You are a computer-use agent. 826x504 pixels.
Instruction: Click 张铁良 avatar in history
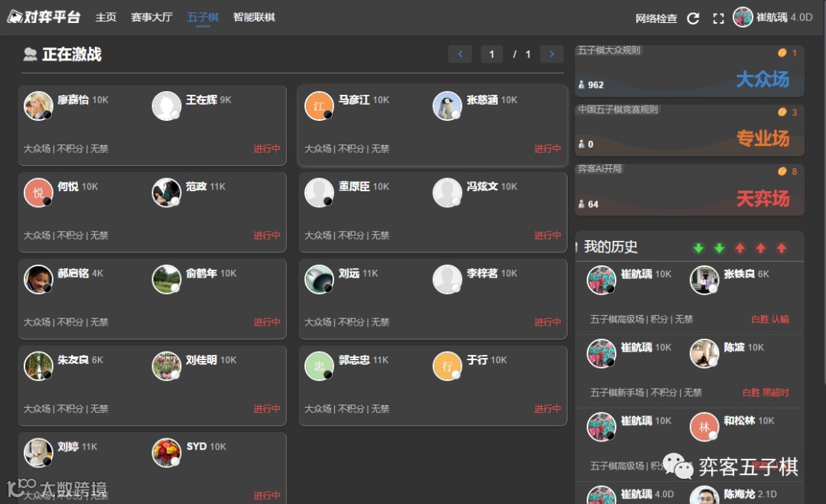tap(704, 280)
